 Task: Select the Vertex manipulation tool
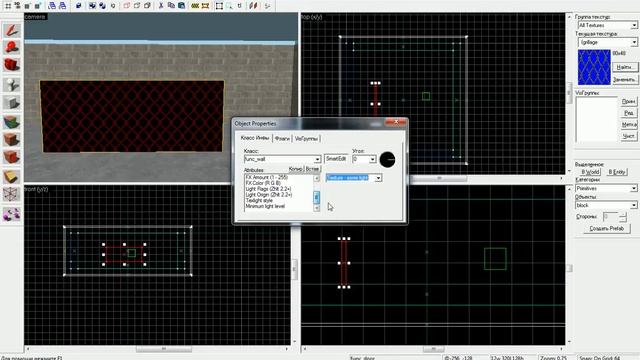[x=11, y=194]
